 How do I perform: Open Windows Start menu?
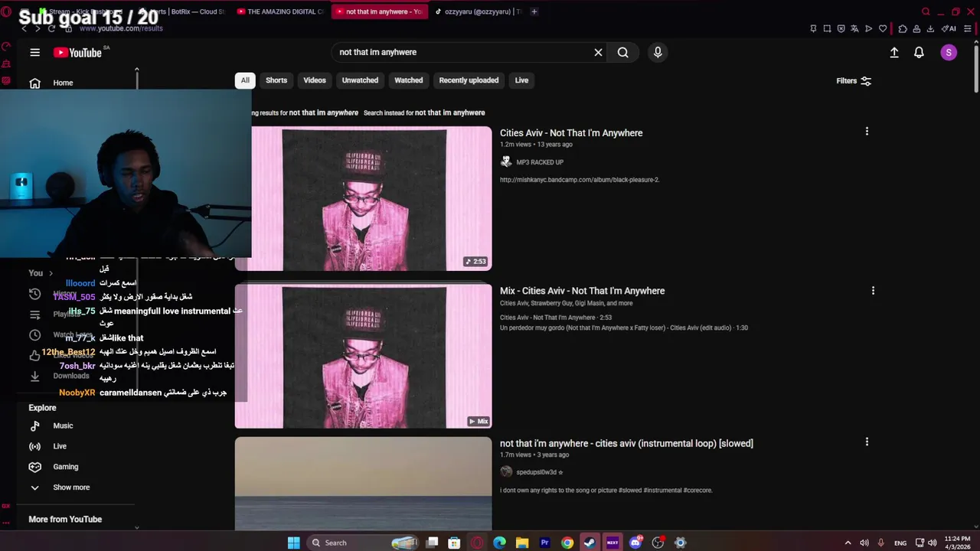click(x=293, y=543)
